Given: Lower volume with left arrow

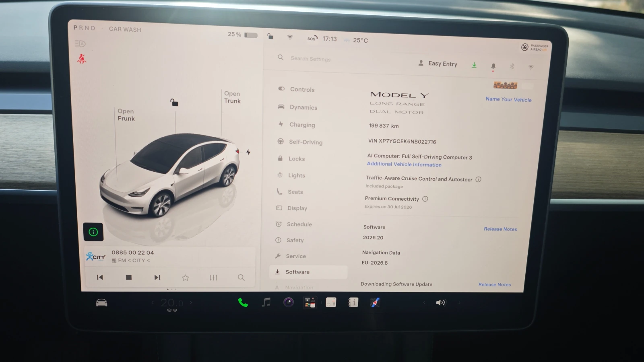Looking at the screenshot, I should pos(424,302).
